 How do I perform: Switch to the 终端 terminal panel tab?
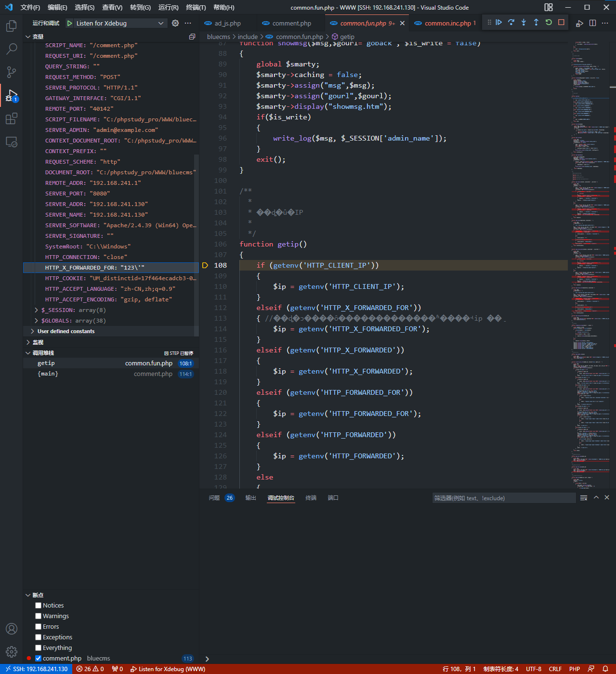[311, 498]
